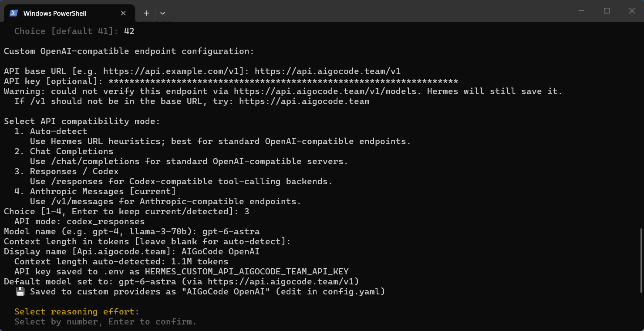
Task: Click the PowerShell icon in the tab
Action: pos(14,13)
